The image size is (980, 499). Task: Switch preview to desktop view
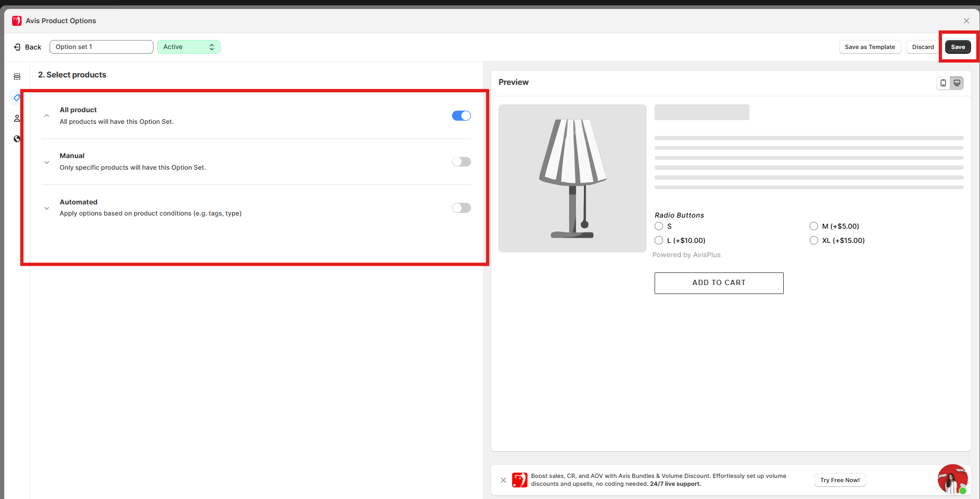957,83
